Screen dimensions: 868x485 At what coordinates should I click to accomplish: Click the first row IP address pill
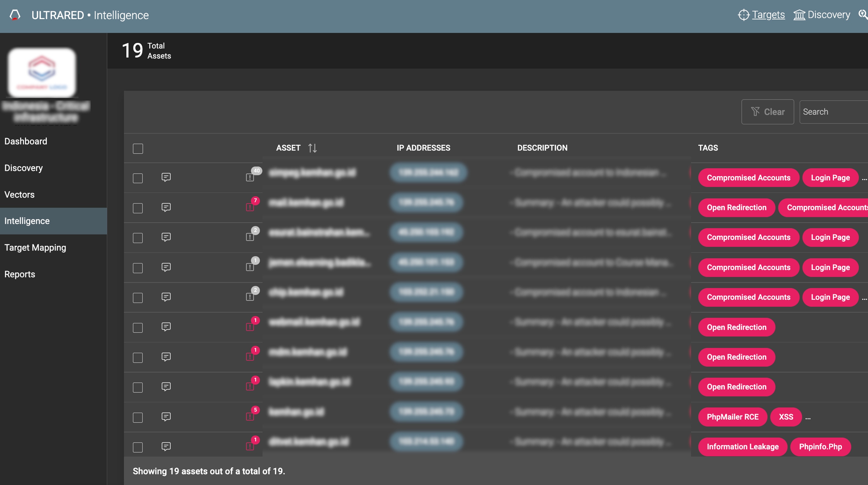pyautogui.click(x=428, y=172)
